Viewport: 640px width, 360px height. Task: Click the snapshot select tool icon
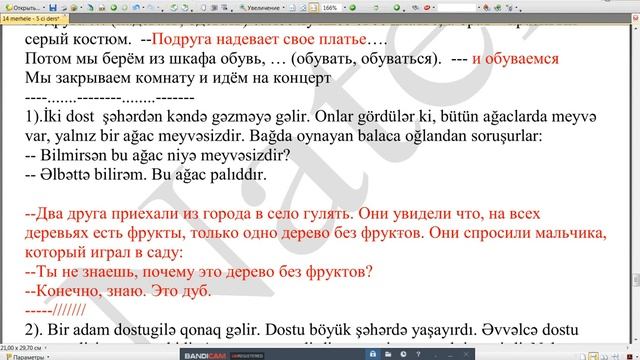[x=224, y=8]
